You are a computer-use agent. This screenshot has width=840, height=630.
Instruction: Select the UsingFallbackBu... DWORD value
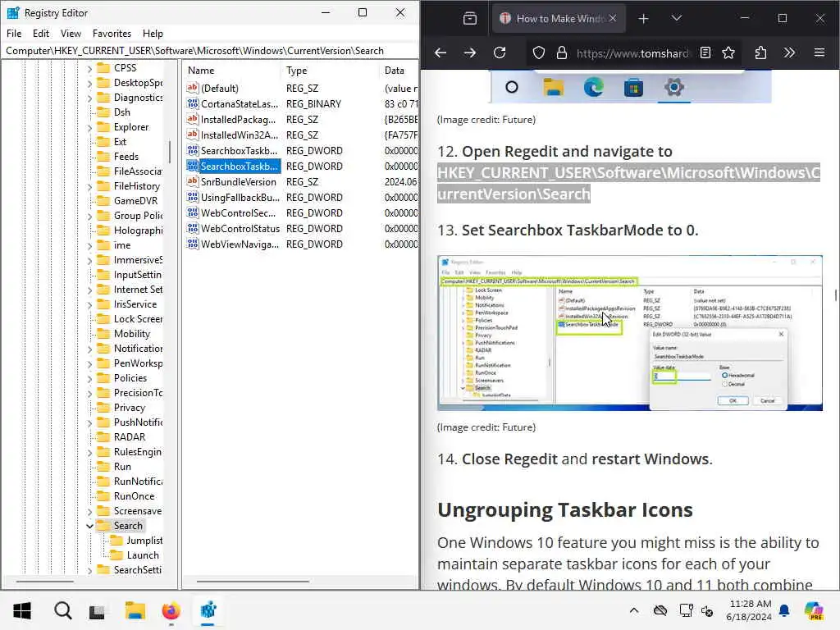pos(240,197)
